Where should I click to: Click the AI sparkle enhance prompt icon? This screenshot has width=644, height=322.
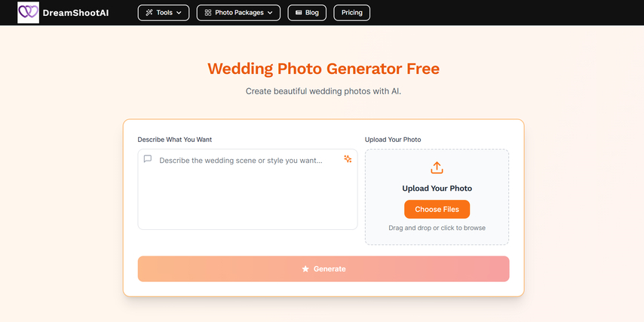[x=348, y=159]
